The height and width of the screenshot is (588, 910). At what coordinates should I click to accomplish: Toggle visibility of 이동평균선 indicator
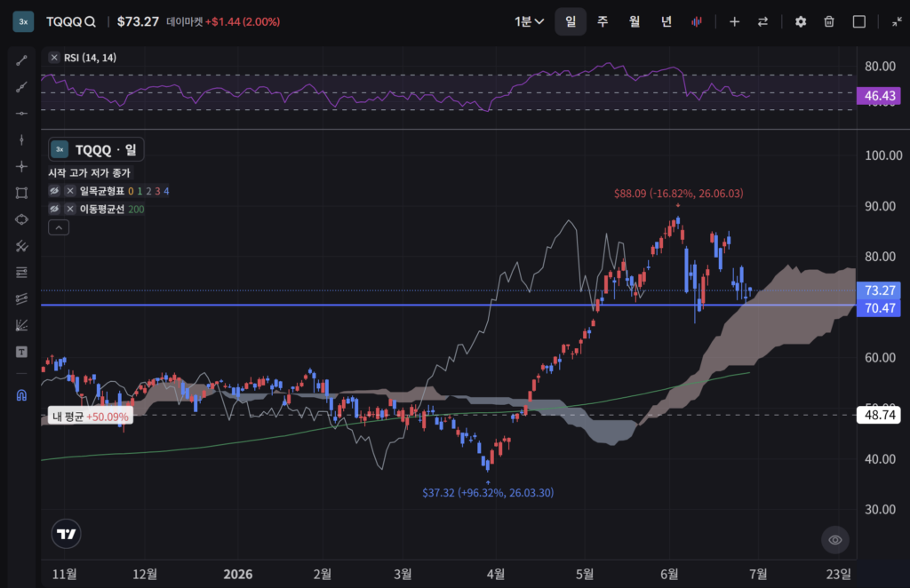[x=54, y=209]
